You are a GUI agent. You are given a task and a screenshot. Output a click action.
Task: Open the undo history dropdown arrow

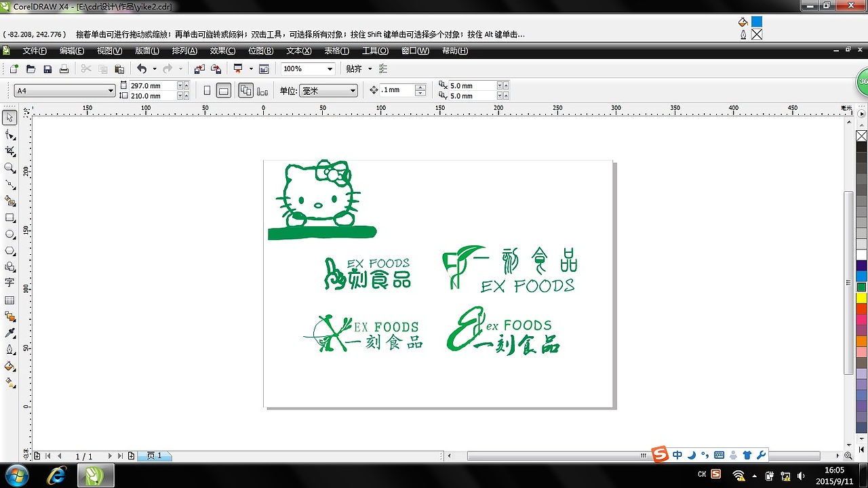[x=154, y=68]
